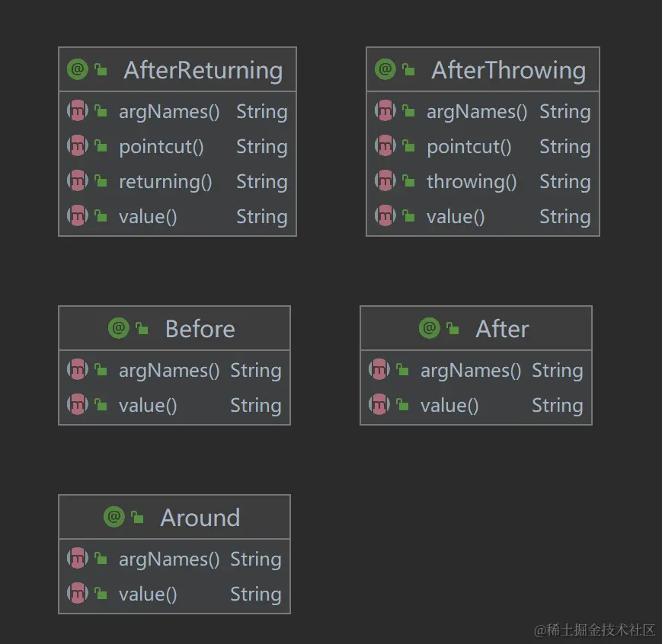This screenshot has width=662, height=644.
Task: Select the Around annotation header
Action: coord(200,518)
